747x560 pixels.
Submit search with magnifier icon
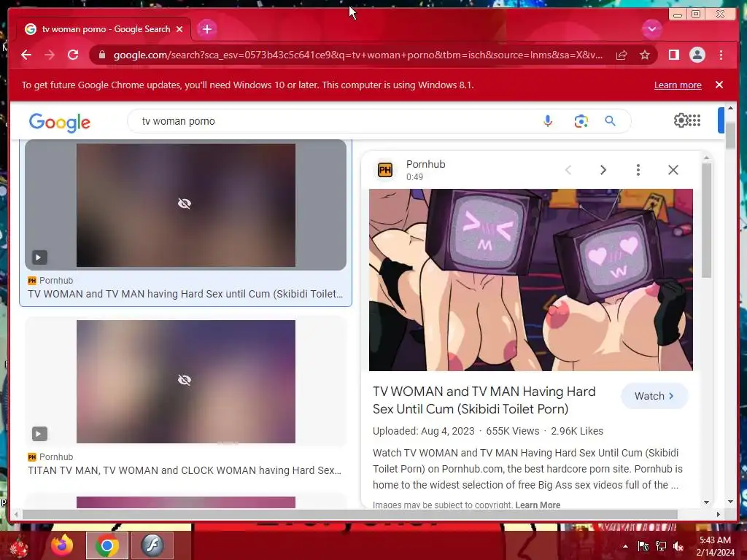click(x=611, y=121)
